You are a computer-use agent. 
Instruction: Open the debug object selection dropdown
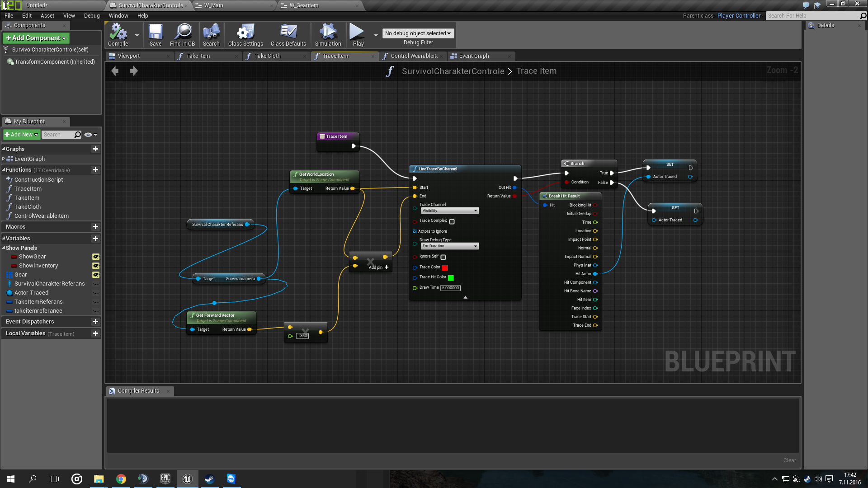click(418, 33)
